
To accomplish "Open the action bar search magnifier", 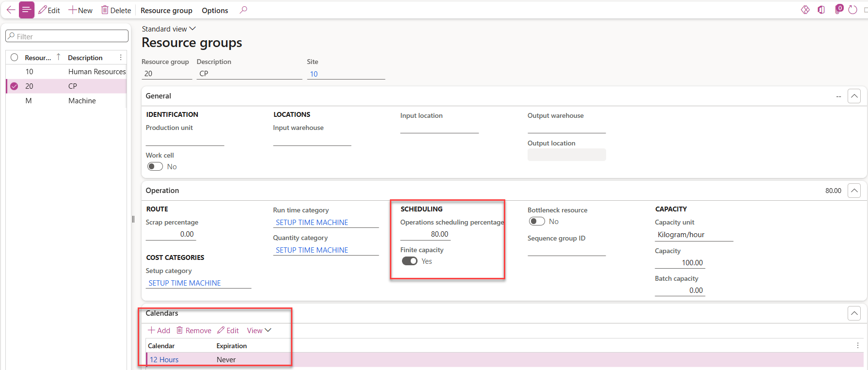I will pos(243,10).
